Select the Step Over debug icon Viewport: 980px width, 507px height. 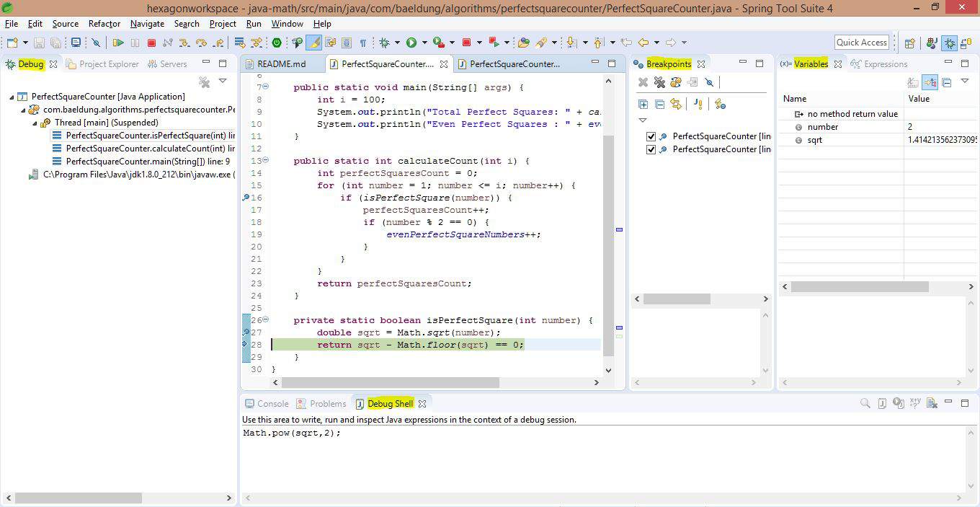click(202, 42)
